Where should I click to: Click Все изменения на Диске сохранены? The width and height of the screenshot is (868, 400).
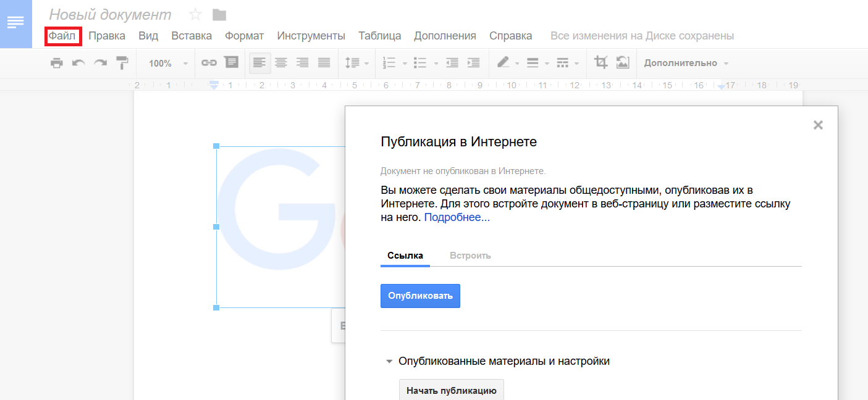click(x=642, y=36)
